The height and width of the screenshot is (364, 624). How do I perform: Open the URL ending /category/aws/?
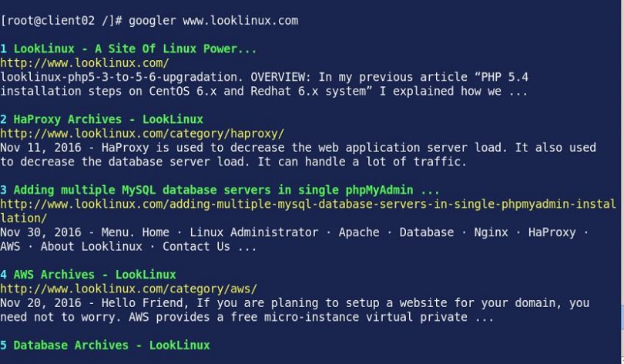coord(129,289)
